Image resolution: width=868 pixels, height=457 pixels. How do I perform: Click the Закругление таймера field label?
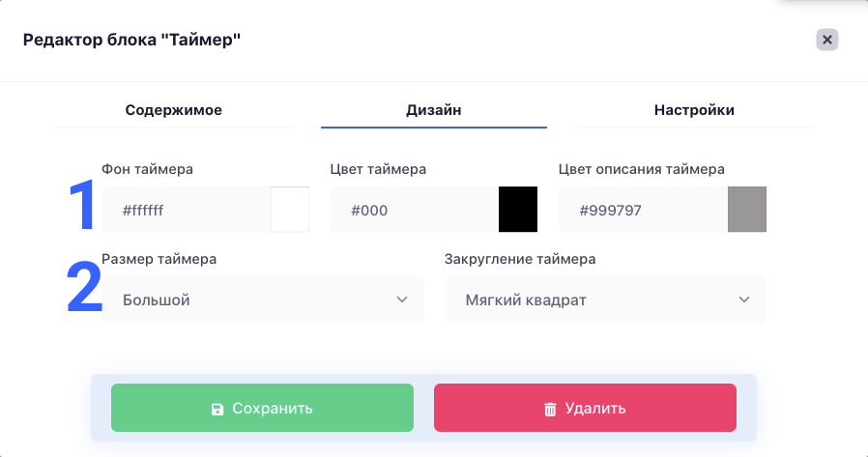pos(520,259)
